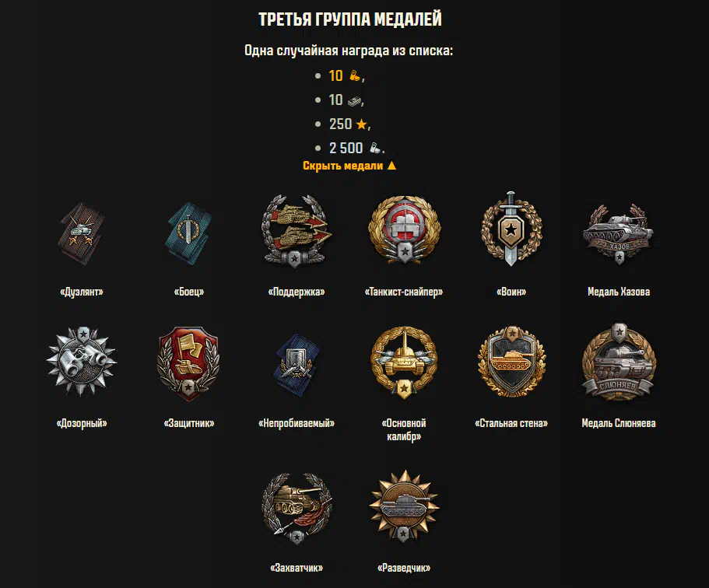This screenshot has height=588, width=709.
Task: Click the «Основной калибр» text label
Action: click(x=404, y=430)
